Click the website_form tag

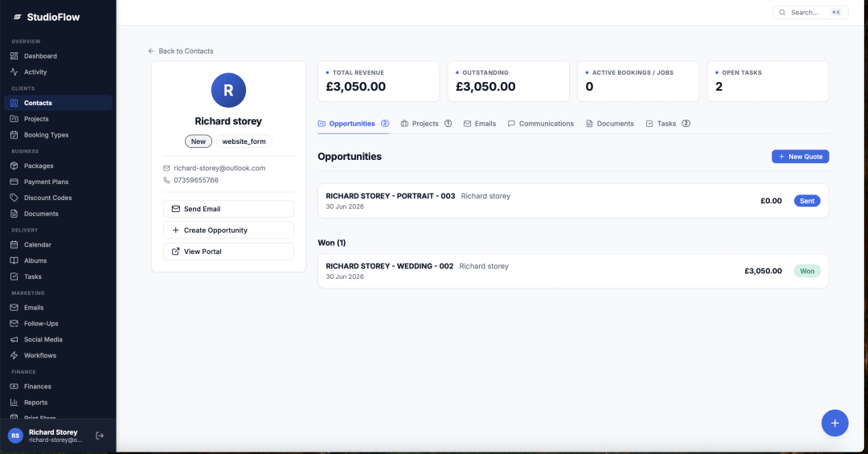[x=244, y=141]
